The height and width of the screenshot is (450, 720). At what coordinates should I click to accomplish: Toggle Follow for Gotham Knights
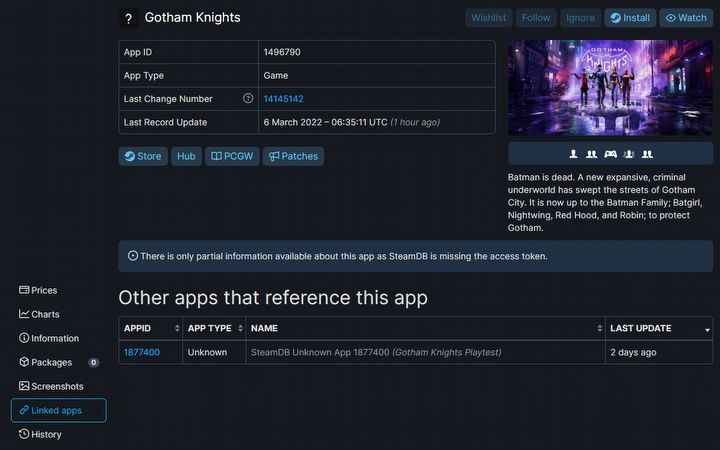(x=536, y=18)
